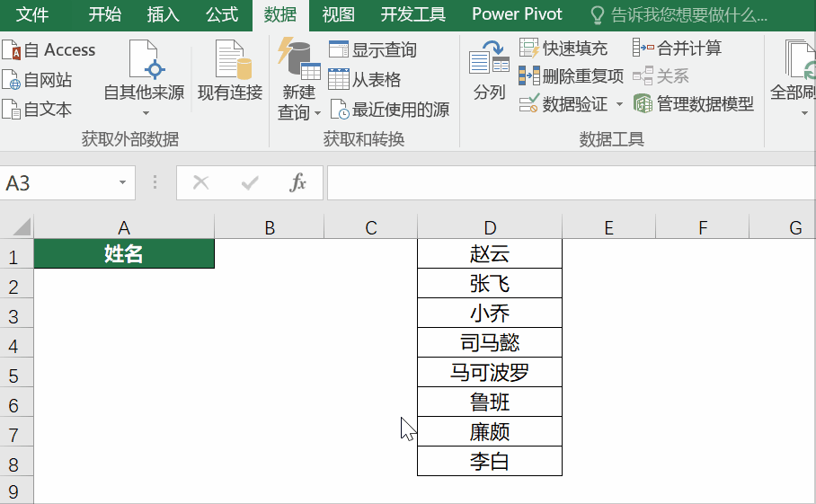Viewport: 816px width, 504px height.
Task: Expand the Name Box dropdown arrow
Action: [x=122, y=182]
